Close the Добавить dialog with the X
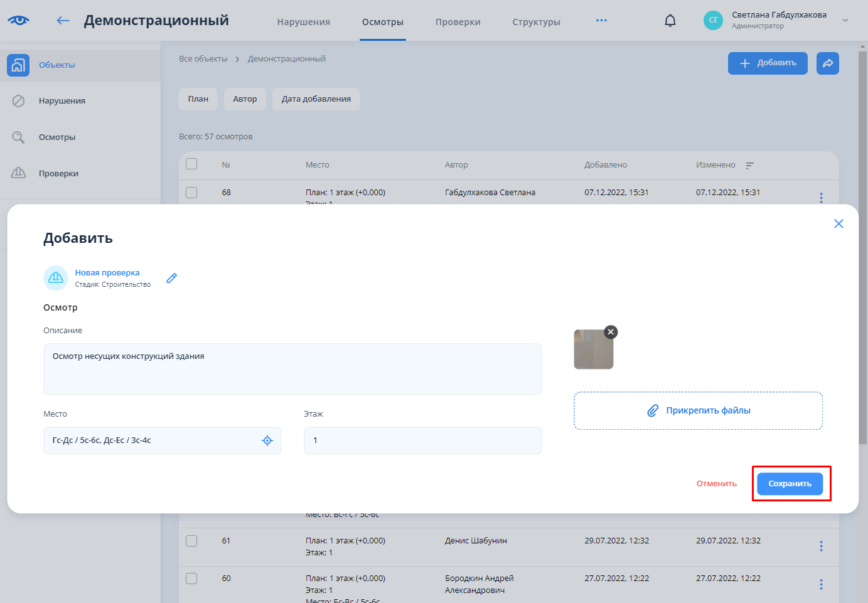Image resolution: width=868 pixels, height=603 pixels. click(x=838, y=224)
